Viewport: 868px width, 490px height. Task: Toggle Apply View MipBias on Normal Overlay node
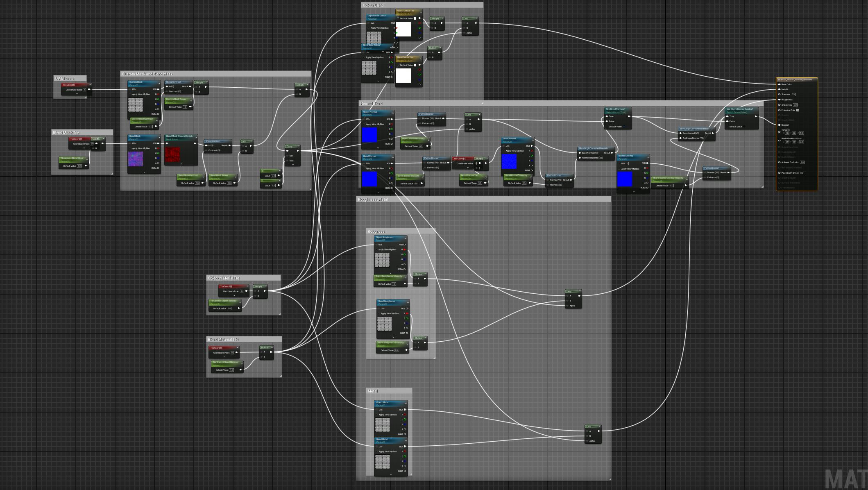pyautogui.click(x=619, y=168)
